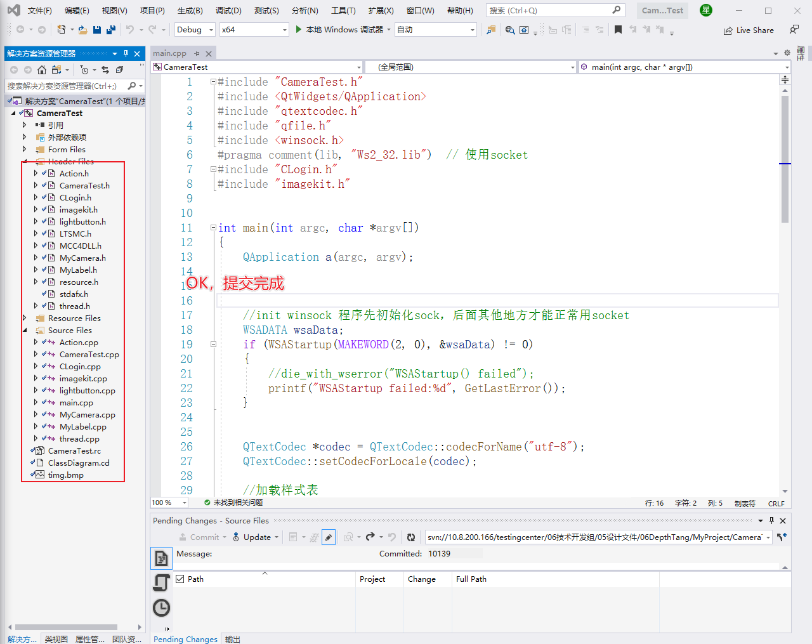Switch to the 输出 tab at the bottom

point(232,639)
